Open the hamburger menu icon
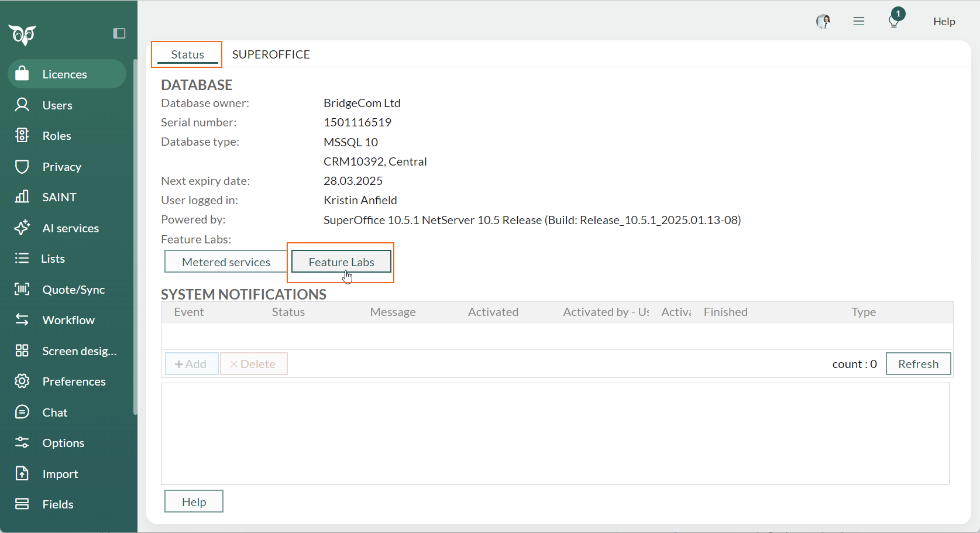 tap(859, 22)
